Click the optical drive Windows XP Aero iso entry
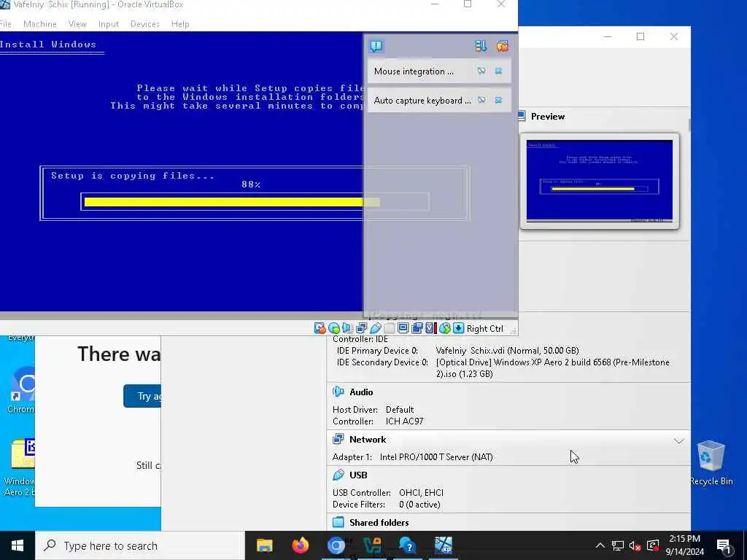This screenshot has width=747, height=560. [x=553, y=367]
